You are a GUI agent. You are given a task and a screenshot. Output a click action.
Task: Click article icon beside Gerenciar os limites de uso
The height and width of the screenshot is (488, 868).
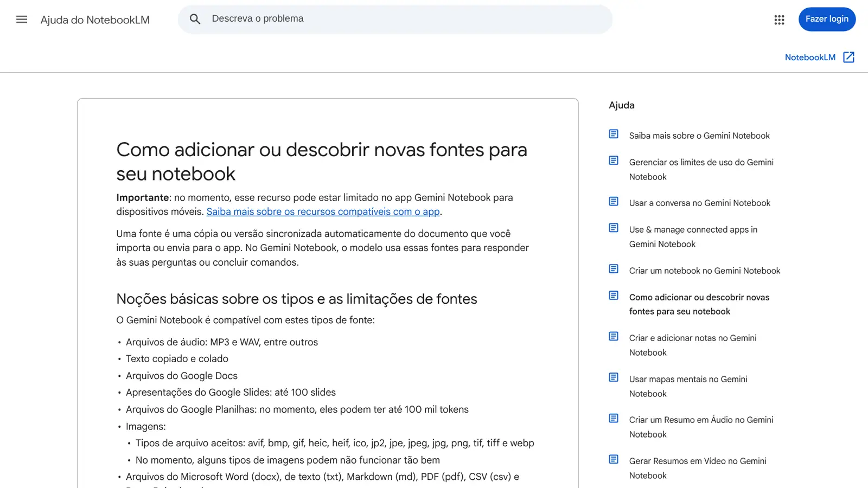(614, 160)
